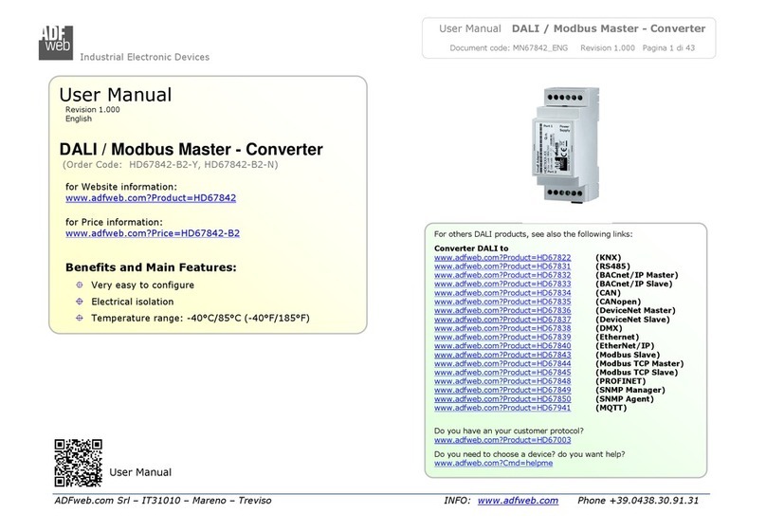Viewport: 766px width, 532px height.
Task: Open the HD67832 BACnet/IP Master link
Action: tap(502, 275)
